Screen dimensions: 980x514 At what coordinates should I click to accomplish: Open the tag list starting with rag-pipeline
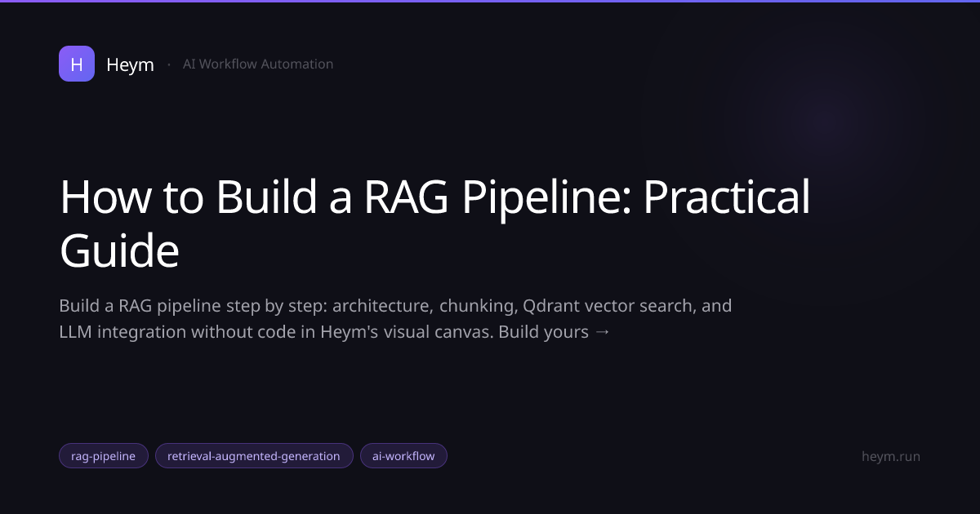click(x=103, y=455)
